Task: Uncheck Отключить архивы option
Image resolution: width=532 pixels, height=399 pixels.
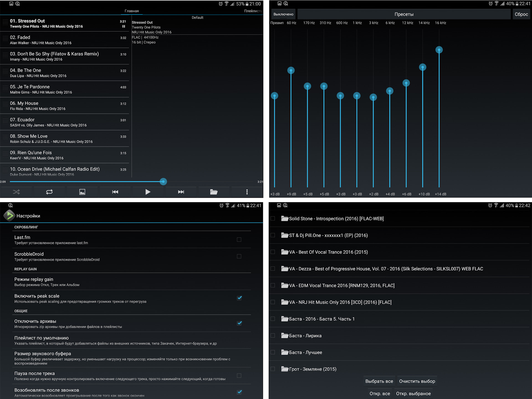Action: [239, 323]
